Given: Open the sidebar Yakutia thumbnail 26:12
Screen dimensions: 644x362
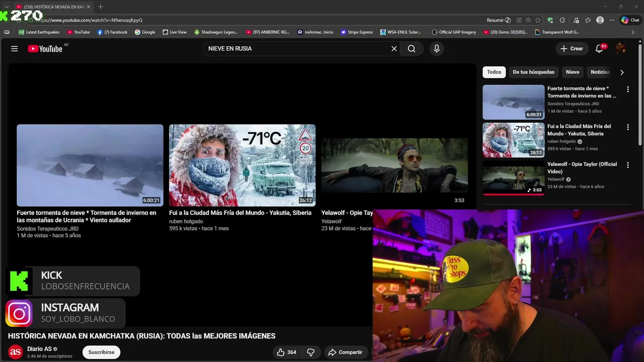Looking at the screenshot, I should click(x=513, y=140).
